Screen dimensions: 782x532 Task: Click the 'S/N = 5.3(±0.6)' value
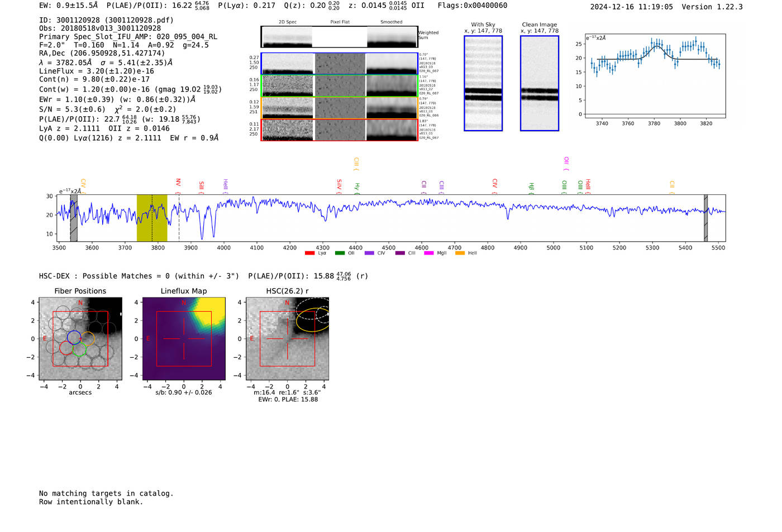click(x=72, y=109)
